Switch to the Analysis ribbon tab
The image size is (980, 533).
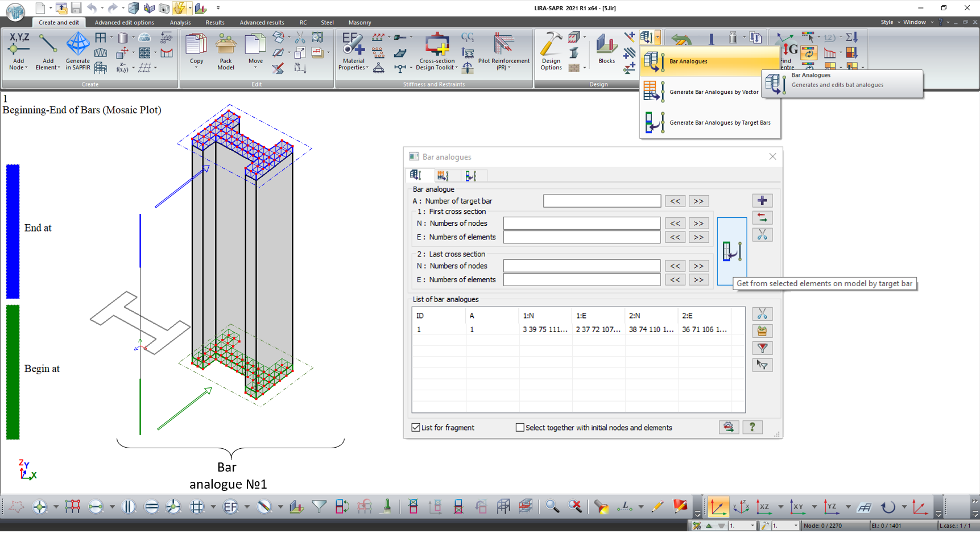[x=180, y=23]
